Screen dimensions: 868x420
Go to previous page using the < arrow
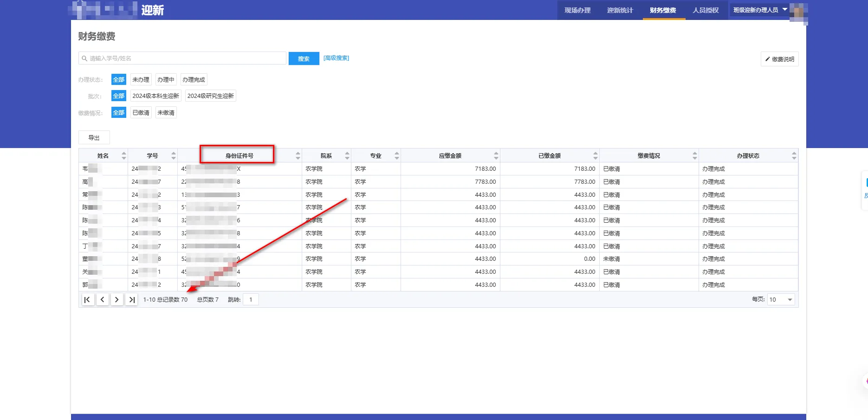coord(103,299)
